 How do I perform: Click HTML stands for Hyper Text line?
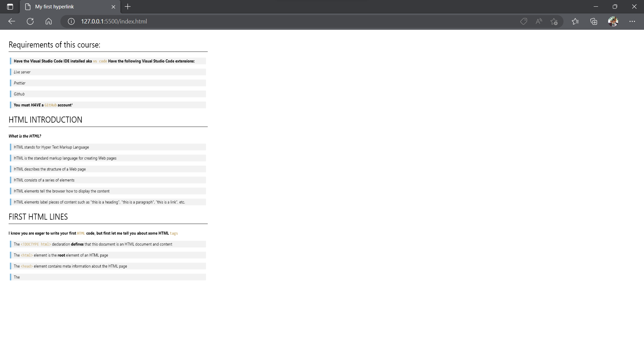click(108, 147)
